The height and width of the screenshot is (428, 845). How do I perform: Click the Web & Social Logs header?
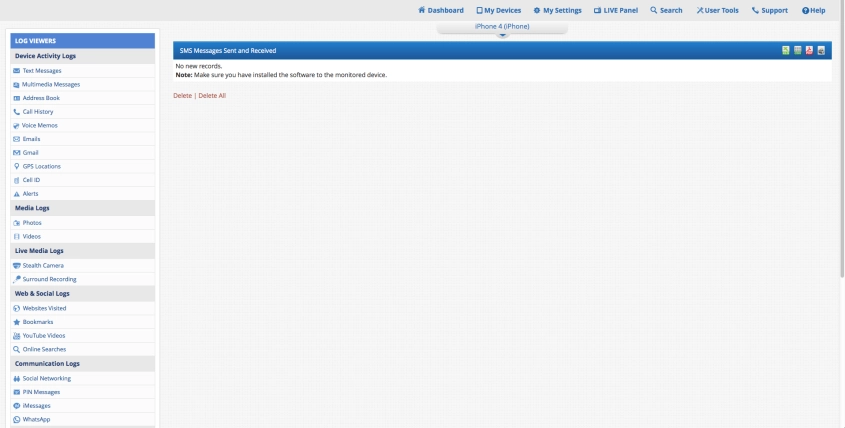point(82,294)
